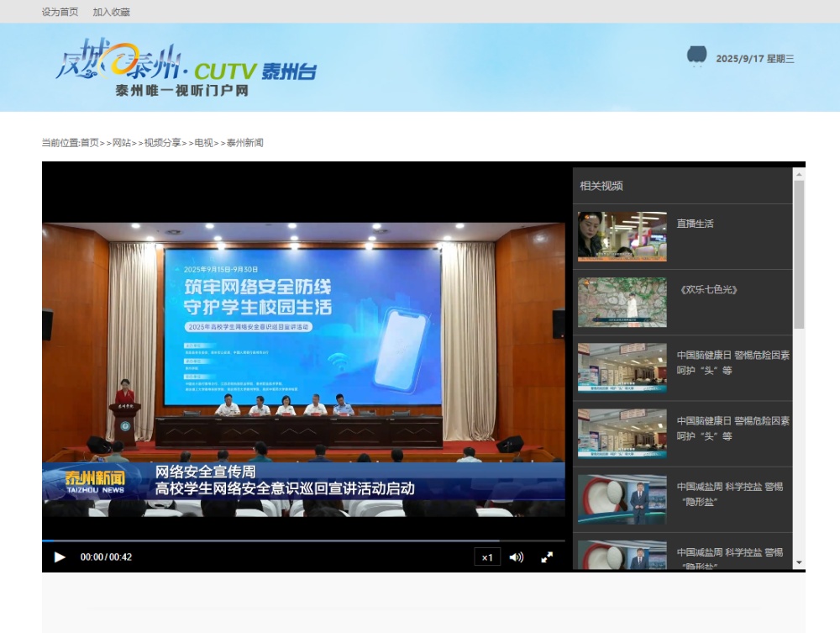Click 加入收藏 in the top bar
This screenshot has width=840, height=633.
tap(111, 12)
